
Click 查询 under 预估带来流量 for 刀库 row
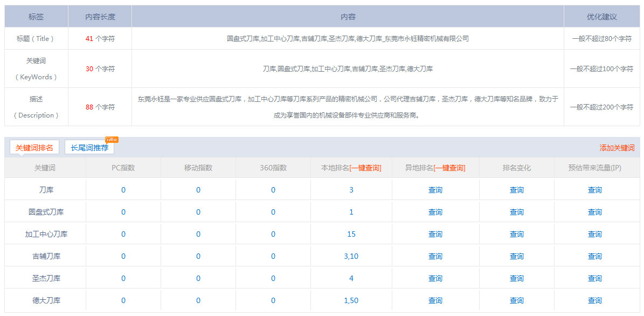[595, 190]
